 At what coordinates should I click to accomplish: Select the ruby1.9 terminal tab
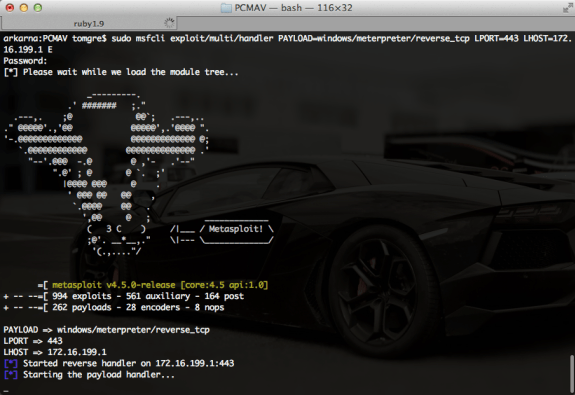click(x=89, y=23)
